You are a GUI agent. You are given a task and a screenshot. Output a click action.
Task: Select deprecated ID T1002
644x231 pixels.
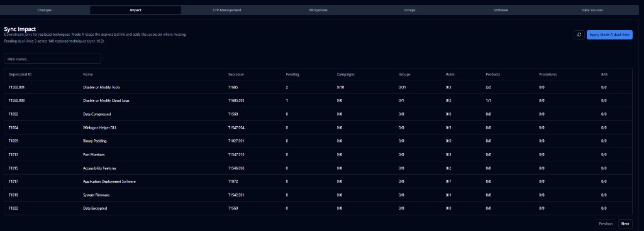point(13,114)
